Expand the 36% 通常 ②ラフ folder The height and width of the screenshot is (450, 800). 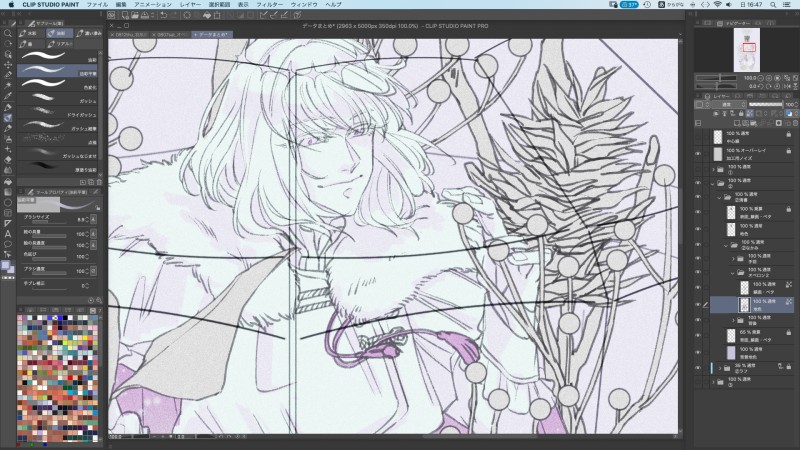pos(720,368)
